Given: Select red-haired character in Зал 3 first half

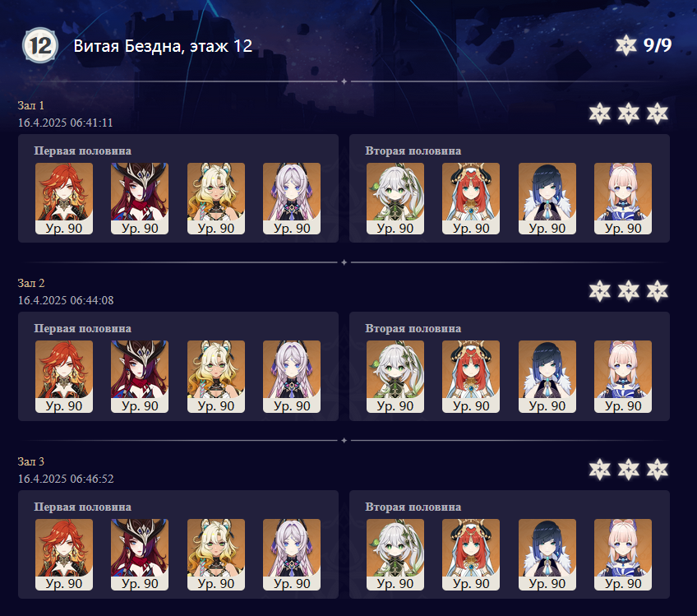Looking at the screenshot, I should point(64,554).
